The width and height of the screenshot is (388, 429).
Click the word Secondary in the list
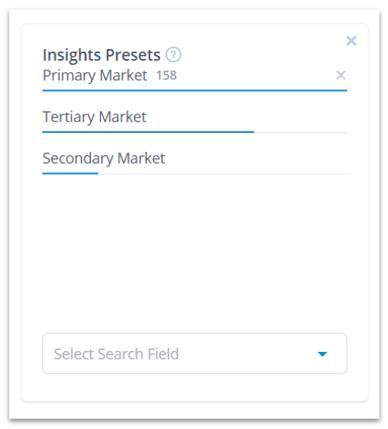(x=78, y=158)
